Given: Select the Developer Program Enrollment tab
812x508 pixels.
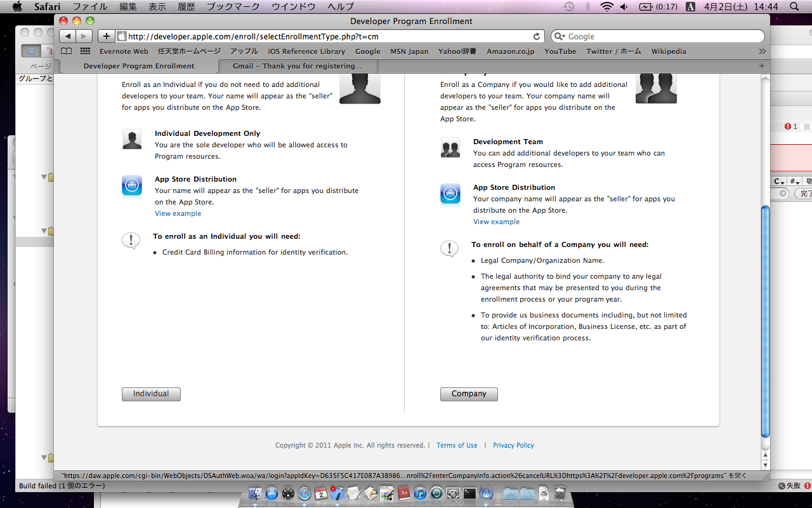Looking at the screenshot, I should coord(139,66).
